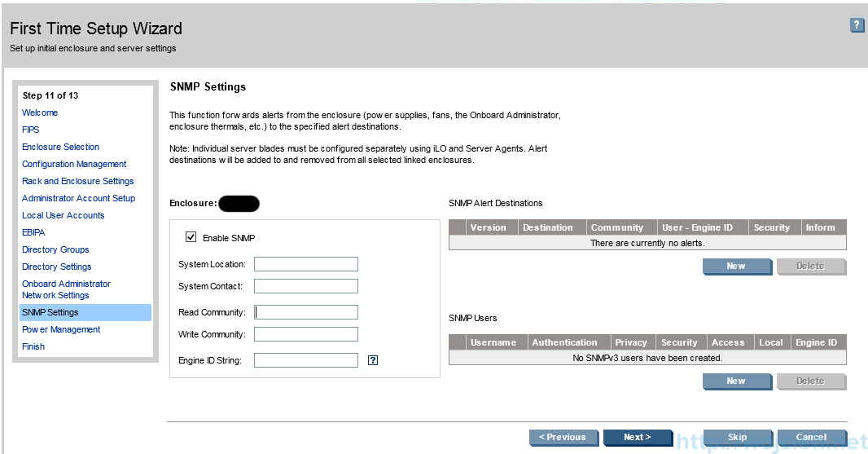The height and width of the screenshot is (454, 868).
Task: Open the Welcome step in sidebar
Action: tap(40, 112)
